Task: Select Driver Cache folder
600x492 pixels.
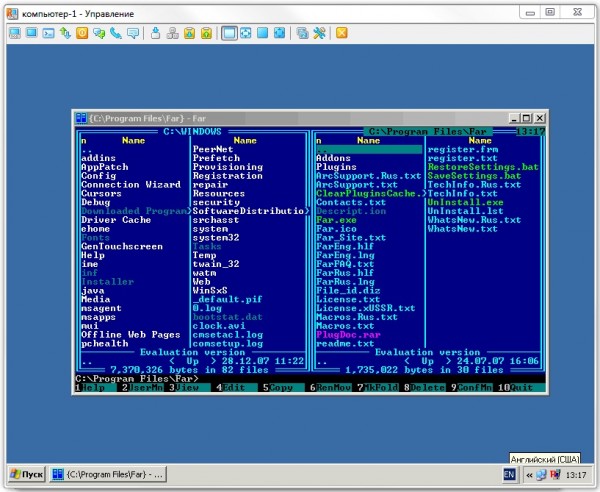Action: pyautogui.click(x=116, y=220)
